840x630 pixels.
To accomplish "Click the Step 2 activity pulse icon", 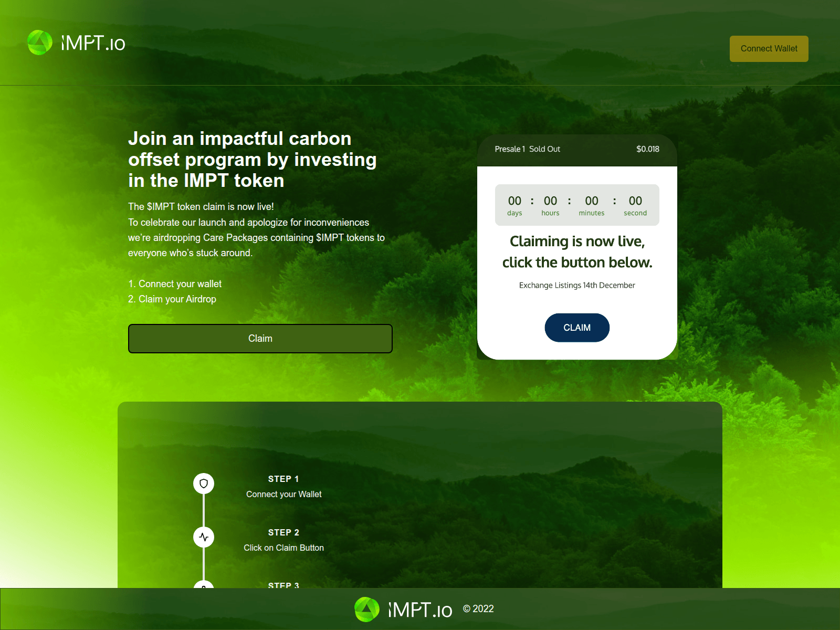I will (204, 537).
